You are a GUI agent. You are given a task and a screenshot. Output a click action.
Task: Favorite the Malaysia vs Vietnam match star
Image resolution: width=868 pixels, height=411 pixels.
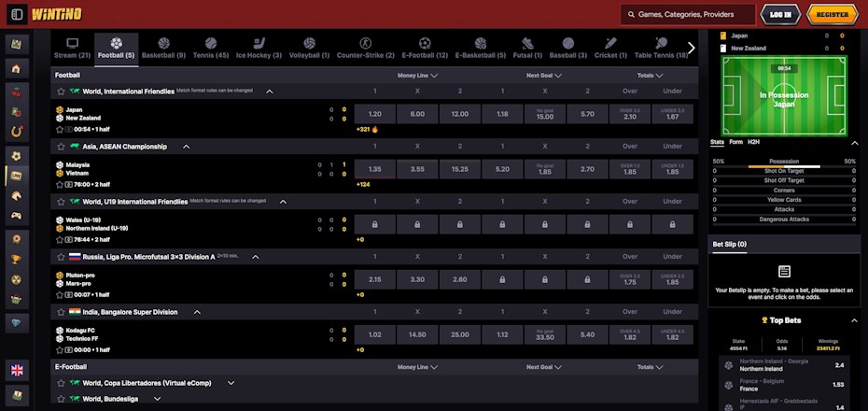point(60,184)
